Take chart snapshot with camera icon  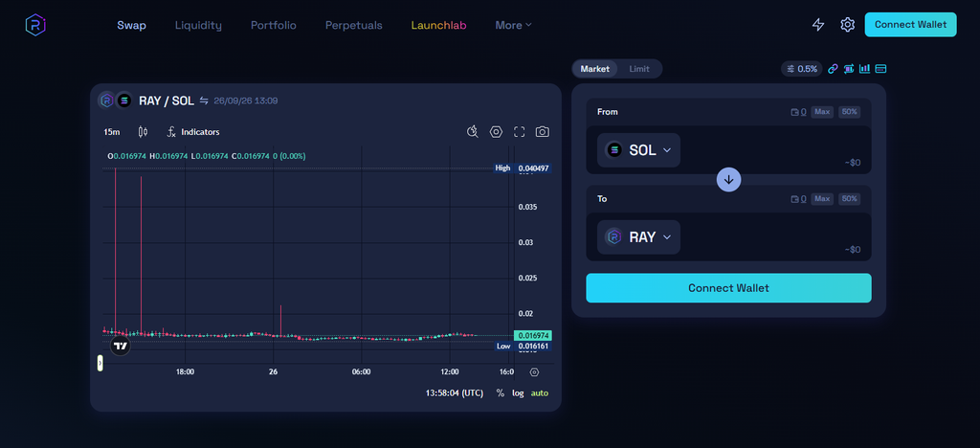[543, 132]
